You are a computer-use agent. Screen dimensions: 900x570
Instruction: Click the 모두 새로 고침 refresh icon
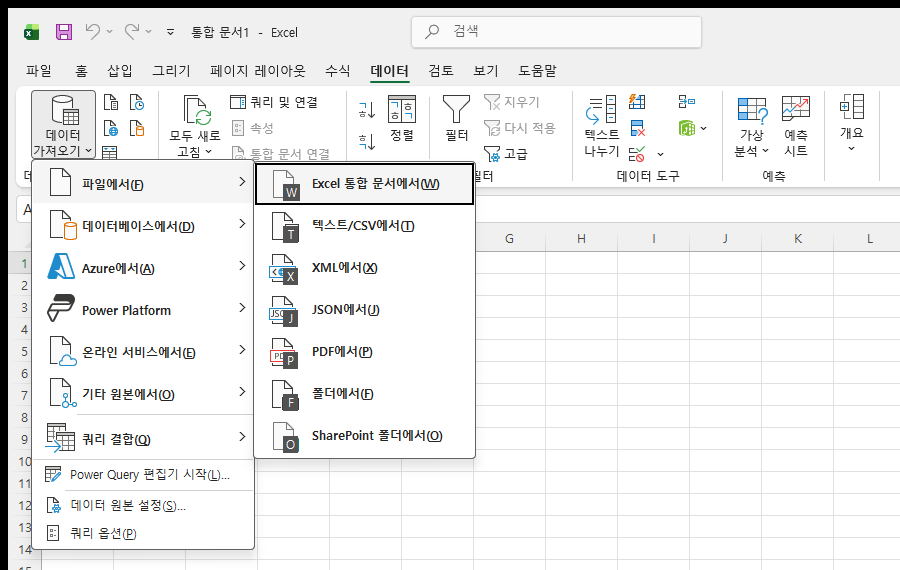coord(197,110)
